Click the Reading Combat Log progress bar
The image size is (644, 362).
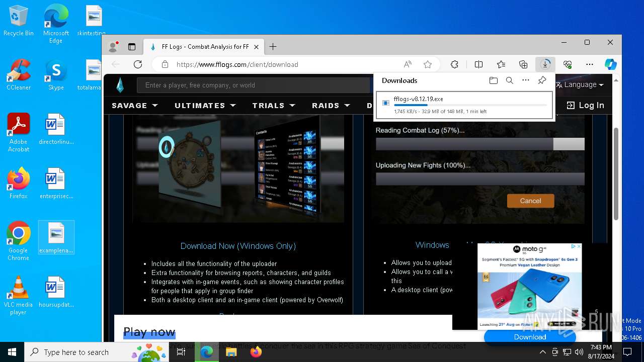click(480, 144)
